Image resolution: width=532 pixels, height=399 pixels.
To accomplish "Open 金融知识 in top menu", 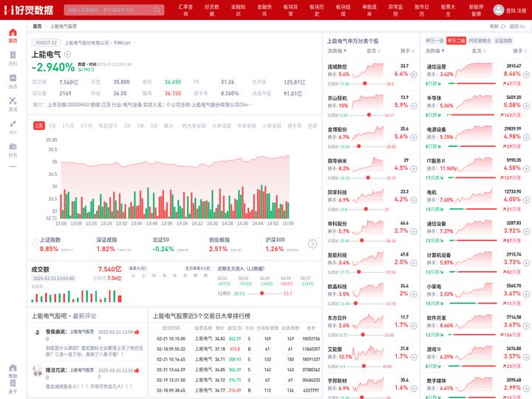I will tap(238, 10).
